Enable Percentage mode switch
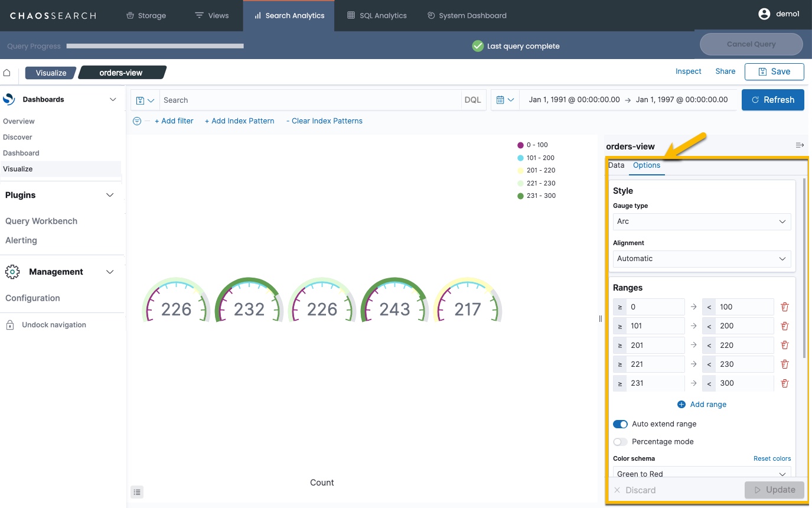This screenshot has height=508, width=812. click(620, 442)
